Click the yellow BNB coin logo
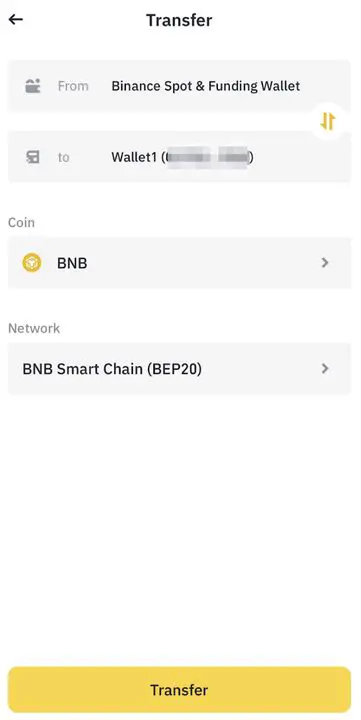 [32, 263]
